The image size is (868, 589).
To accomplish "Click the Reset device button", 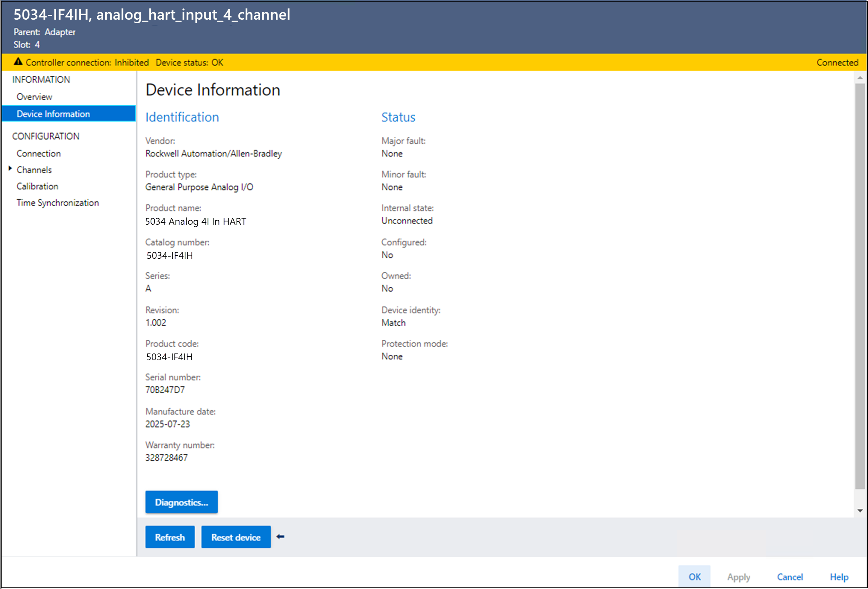I will click(x=236, y=537).
